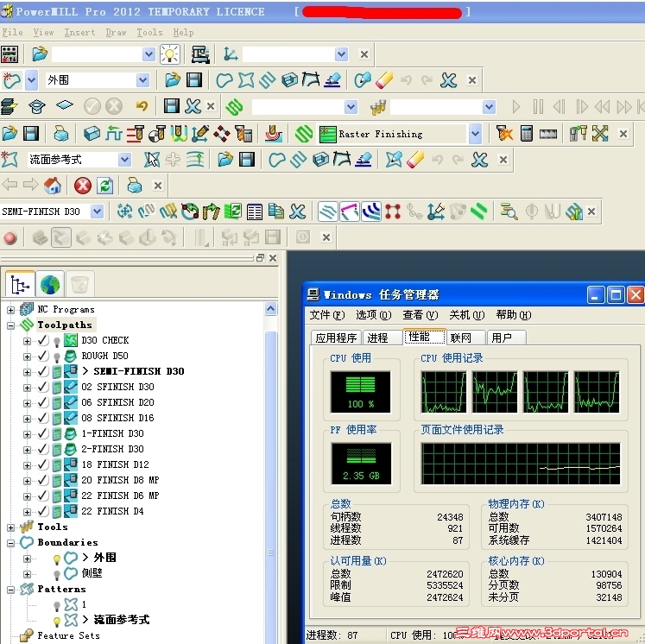Viewport: 645px width, 644px height.
Task: Click the measure ruler icon
Action: point(548,134)
